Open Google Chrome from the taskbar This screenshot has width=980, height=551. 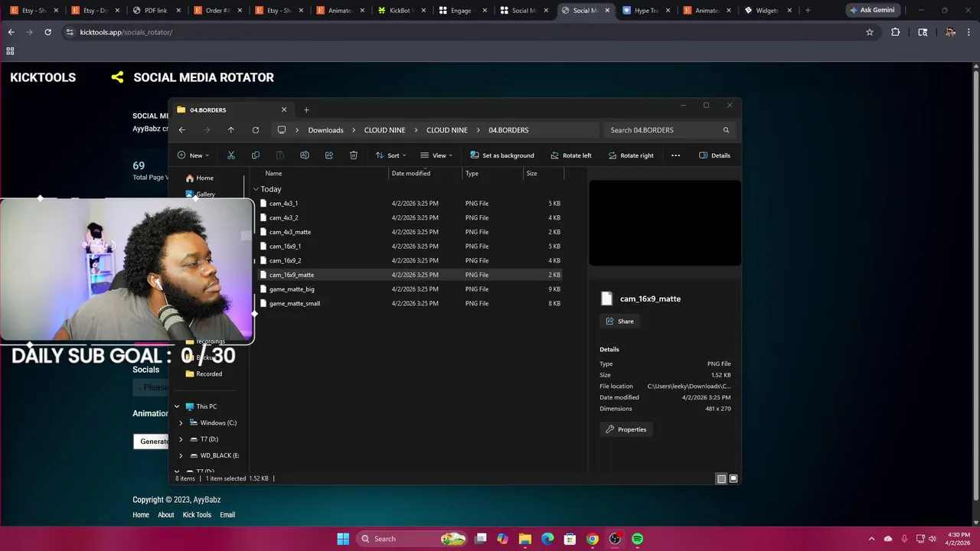[x=592, y=539]
